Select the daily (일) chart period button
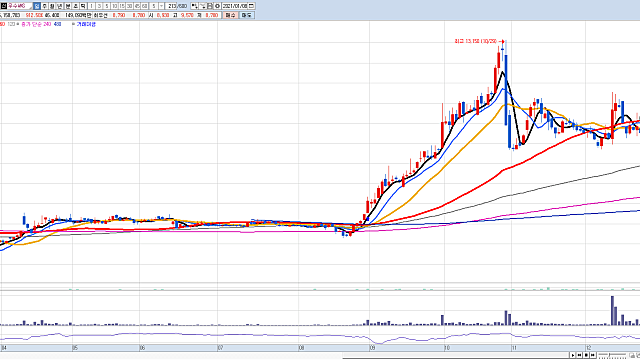The image size is (640, 360). click(36, 6)
